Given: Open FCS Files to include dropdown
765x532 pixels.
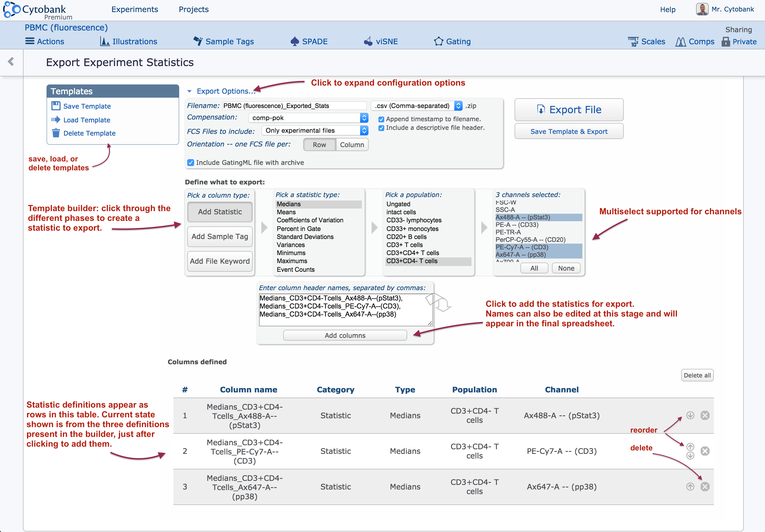Looking at the screenshot, I should tap(315, 130).
